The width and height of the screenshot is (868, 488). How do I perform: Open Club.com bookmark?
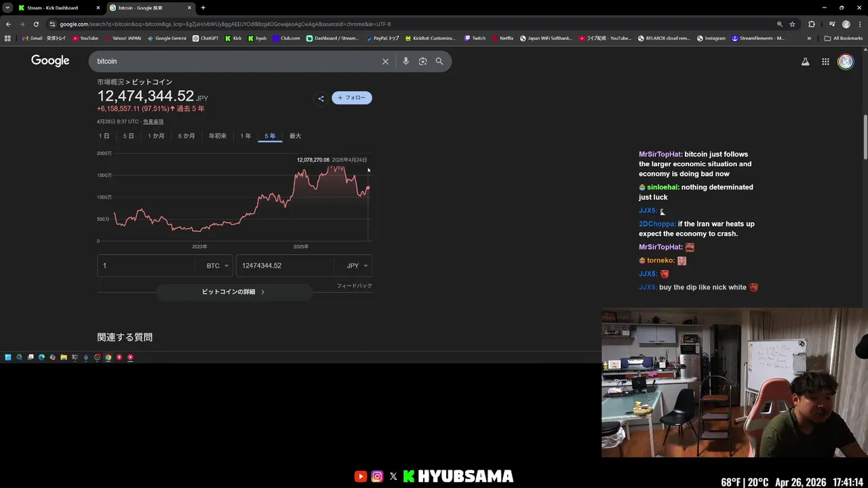click(x=286, y=38)
